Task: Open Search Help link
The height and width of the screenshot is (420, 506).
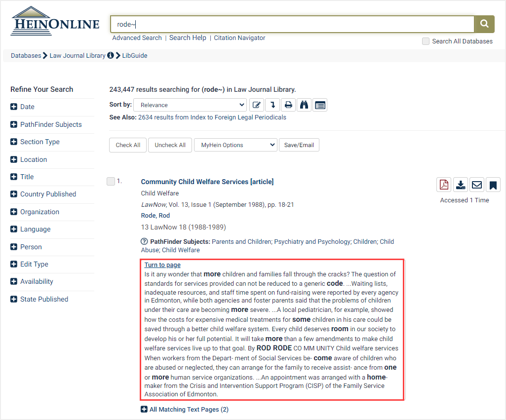Action: click(188, 38)
